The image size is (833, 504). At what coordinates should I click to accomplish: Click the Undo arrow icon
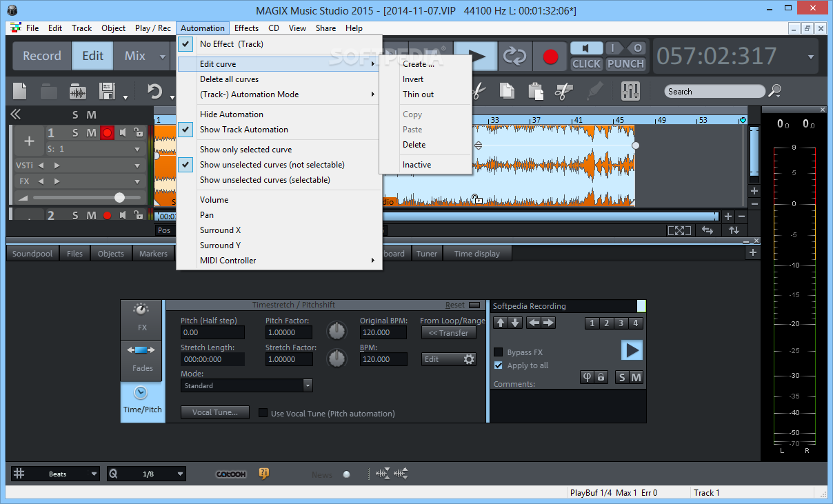tap(154, 92)
